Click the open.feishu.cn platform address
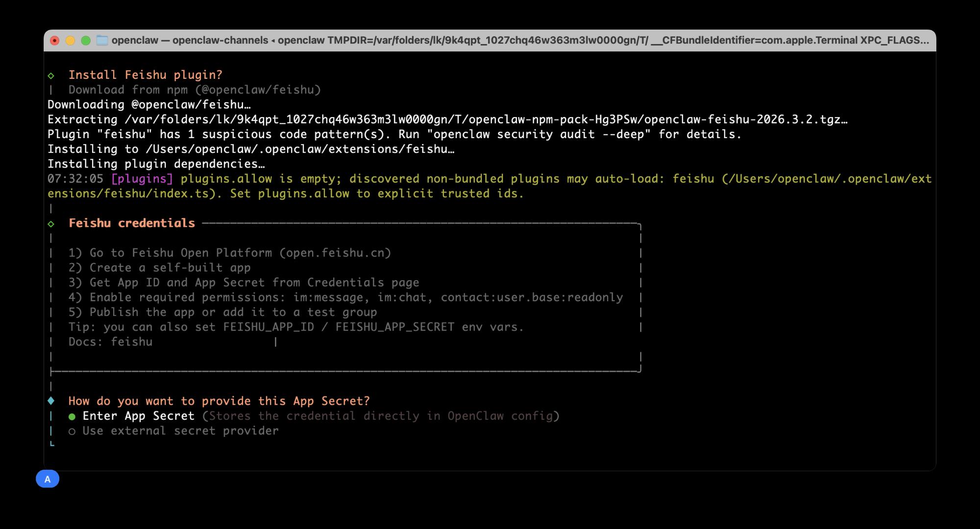The image size is (980, 529). point(335,253)
